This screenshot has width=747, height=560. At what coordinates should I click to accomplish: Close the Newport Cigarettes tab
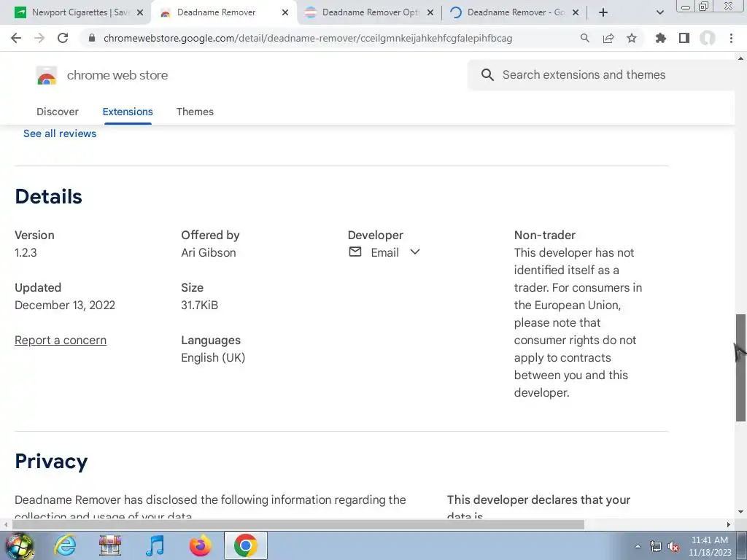tap(140, 12)
